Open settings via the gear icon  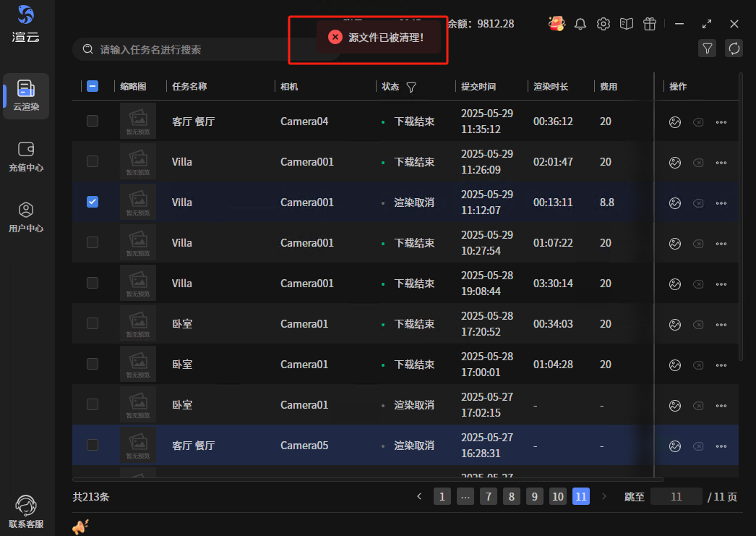603,24
